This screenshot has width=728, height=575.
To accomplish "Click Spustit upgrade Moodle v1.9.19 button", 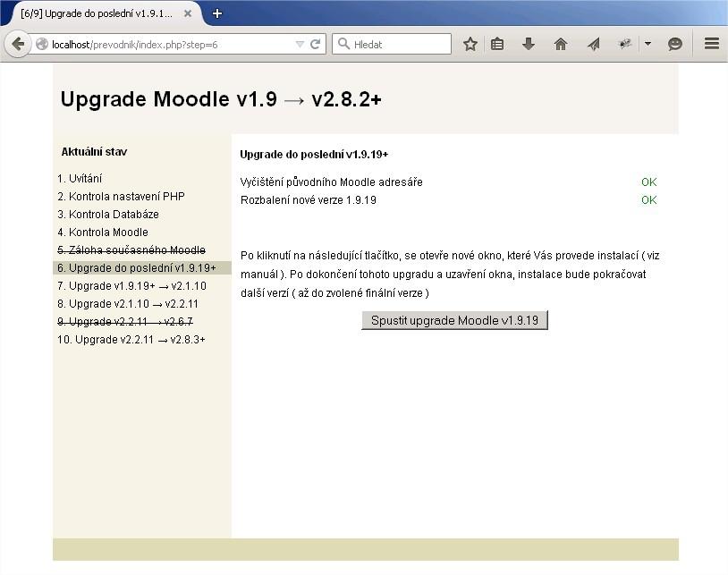I will (x=454, y=320).
